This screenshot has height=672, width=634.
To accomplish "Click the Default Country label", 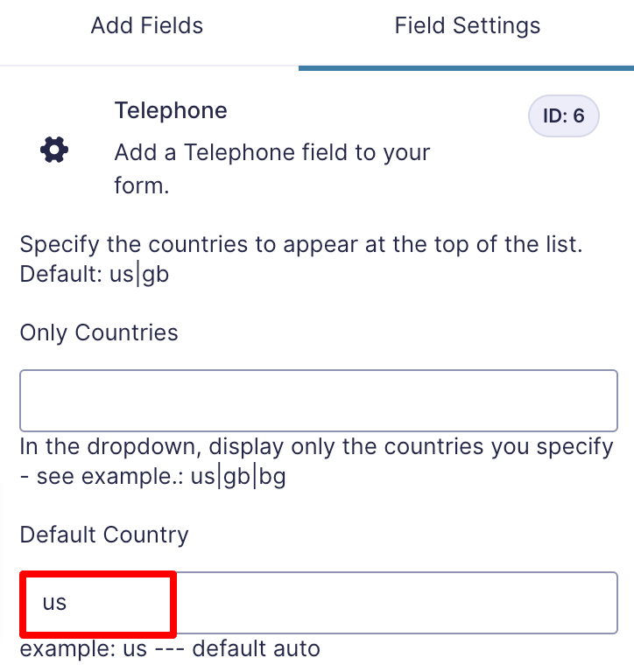I will 104,535.
